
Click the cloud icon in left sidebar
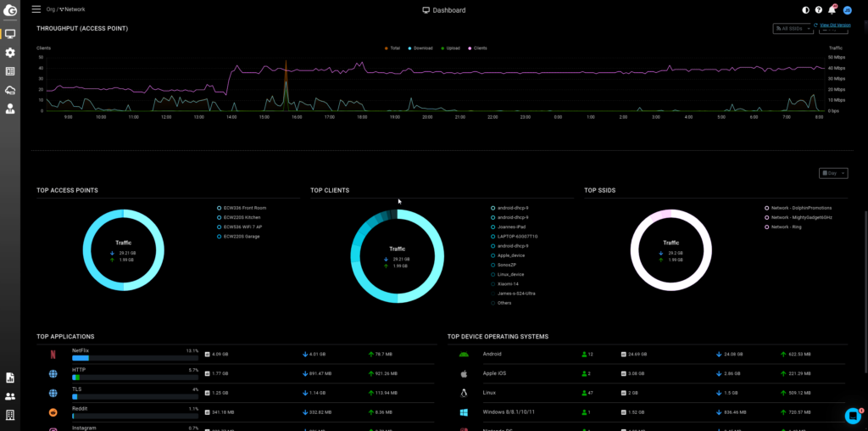click(x=10, y=90)
